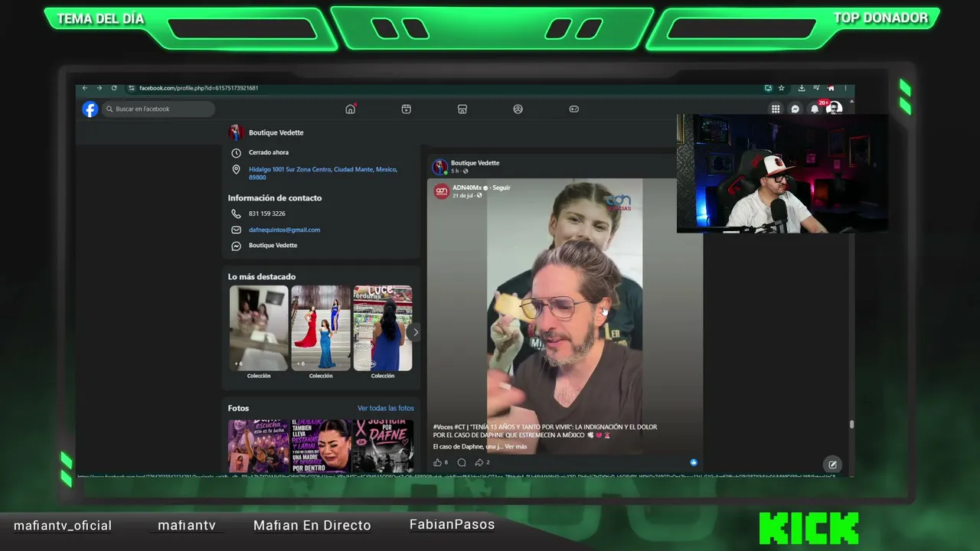Click the 5 h post timestamp
The image size is (980, 551).
[455, 171]
